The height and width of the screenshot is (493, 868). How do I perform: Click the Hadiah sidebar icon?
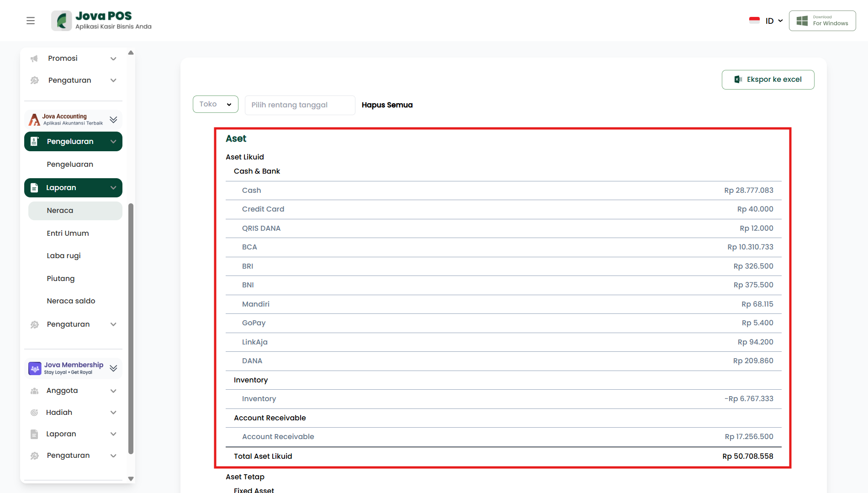point(34,413)
